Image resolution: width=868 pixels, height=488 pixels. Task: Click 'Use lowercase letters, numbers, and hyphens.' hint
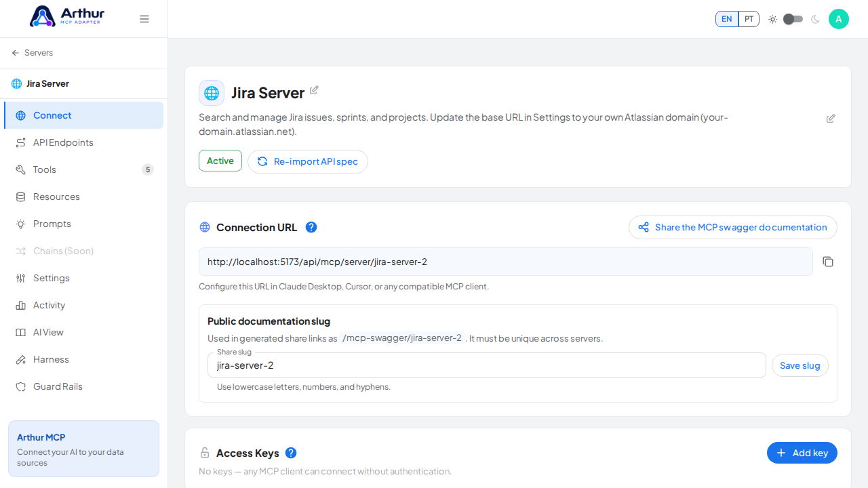[304, 387]
